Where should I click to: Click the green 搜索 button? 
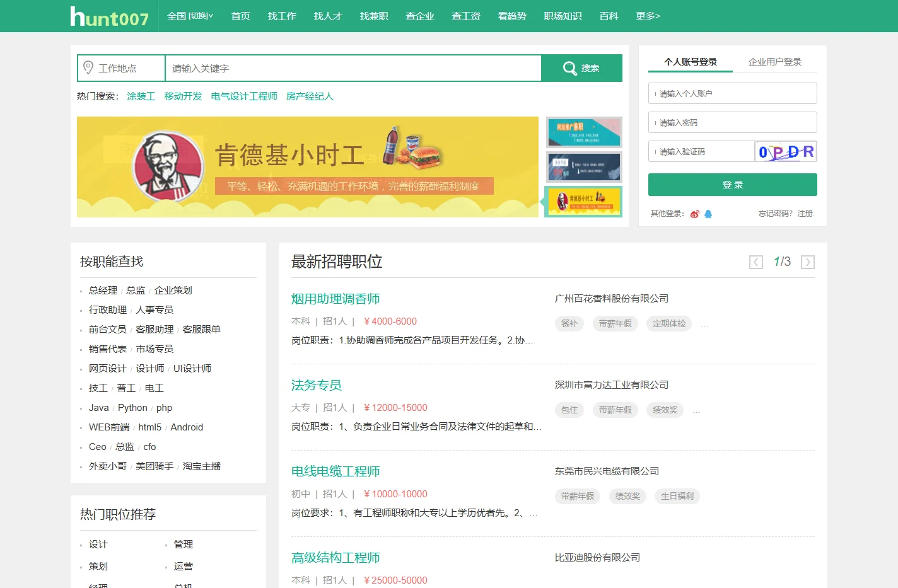pos(581,68)
